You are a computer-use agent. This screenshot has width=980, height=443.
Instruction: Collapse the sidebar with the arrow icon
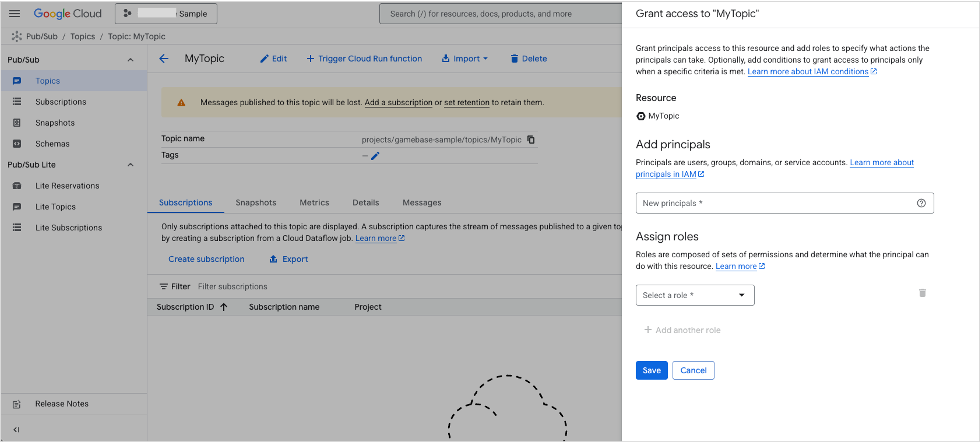click(16, 430)
